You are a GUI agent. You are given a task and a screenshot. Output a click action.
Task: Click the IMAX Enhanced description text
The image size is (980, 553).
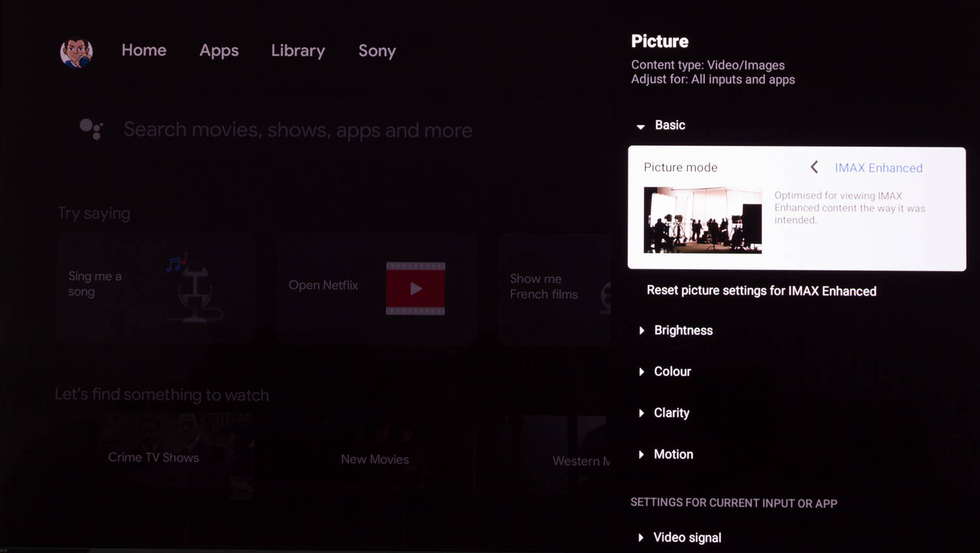(849, 208)
